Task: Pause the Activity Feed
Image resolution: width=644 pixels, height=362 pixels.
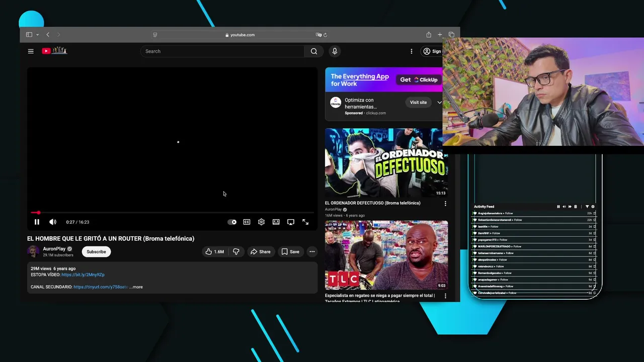Action: [558, 207]
